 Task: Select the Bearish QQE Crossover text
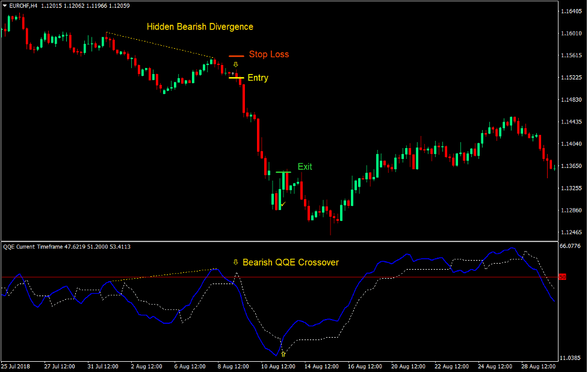pos(291,262)
